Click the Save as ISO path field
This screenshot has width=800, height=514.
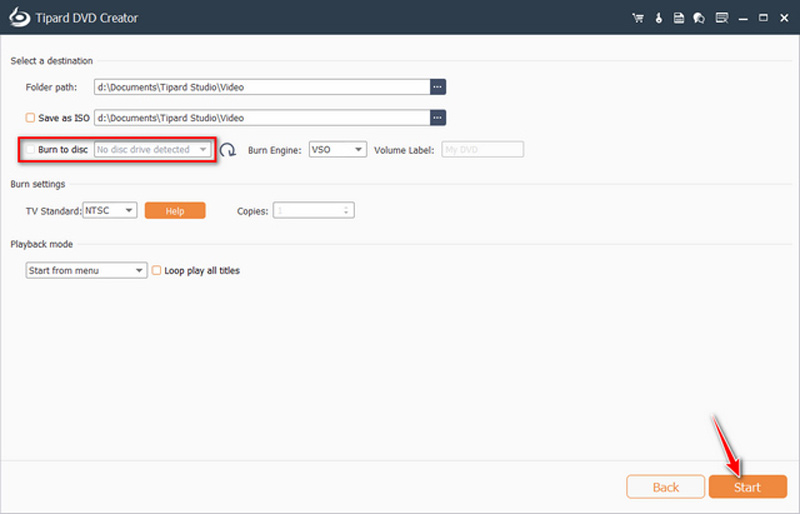tap(262, 118)
